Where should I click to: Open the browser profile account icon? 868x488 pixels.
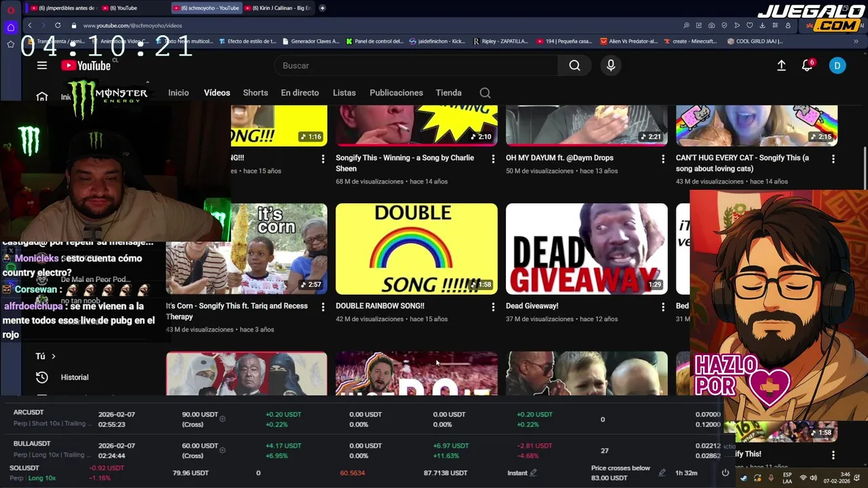[787, 25]
